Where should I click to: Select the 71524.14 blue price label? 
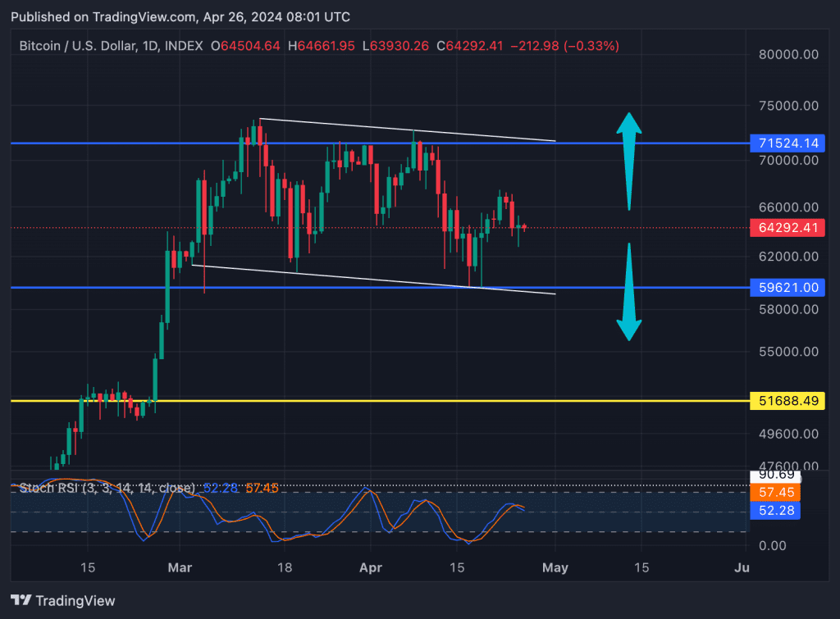[786, 143]
